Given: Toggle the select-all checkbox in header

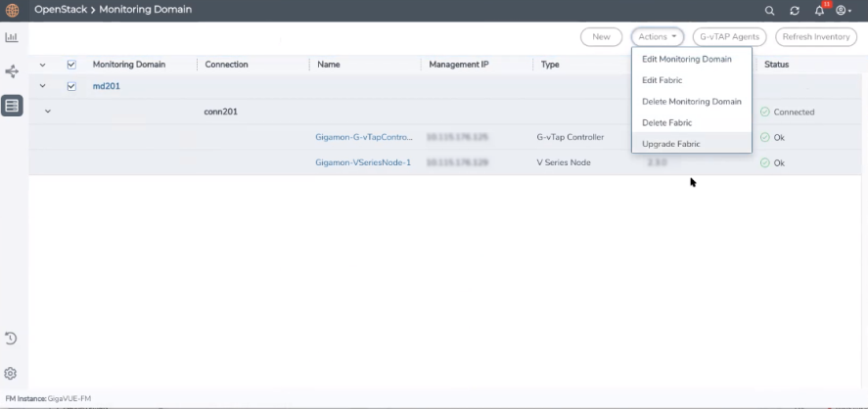Looking at the screenshot, I should tap(71, 65).
